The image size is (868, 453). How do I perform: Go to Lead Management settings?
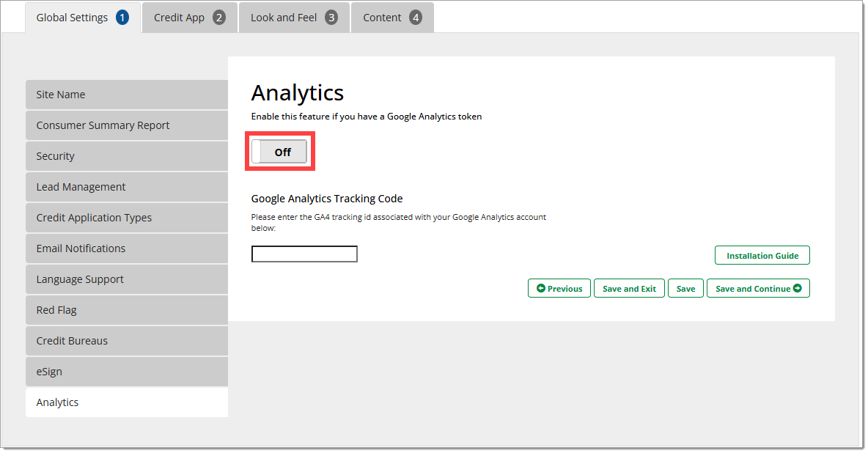pyautogui.click(x=126, y=187)
